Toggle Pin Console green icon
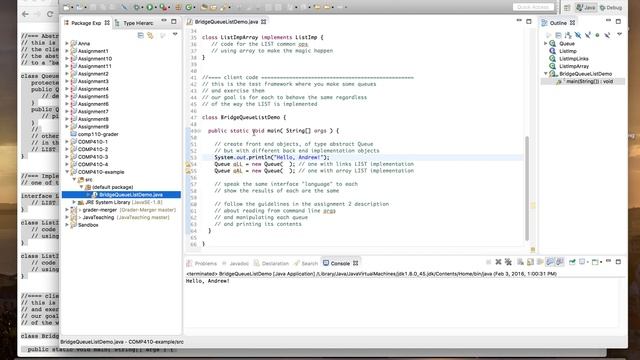 pyautogui.click(x=572, y=262)
